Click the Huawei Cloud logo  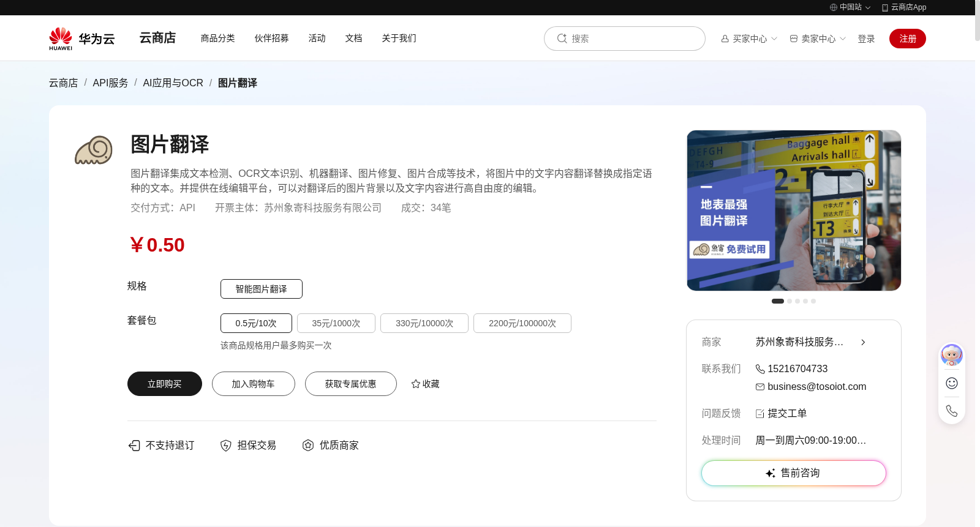tap(81, 39)
